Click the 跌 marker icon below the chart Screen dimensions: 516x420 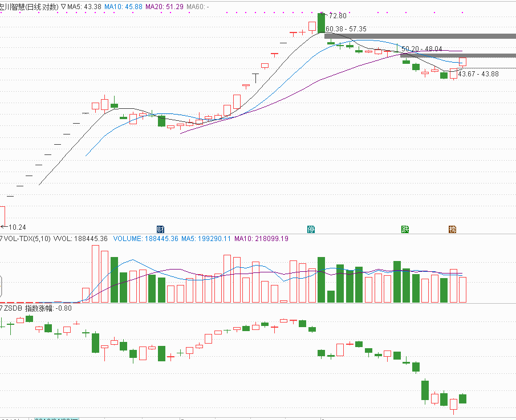405,229
